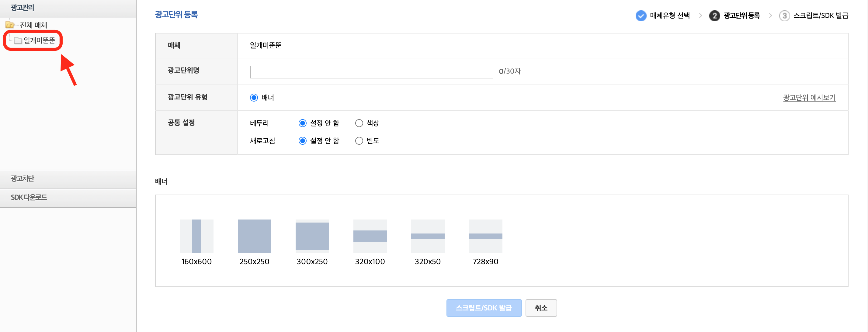Click the 매체유형 선택 checkmark step icon
Image resolution: width=868 pixels, height=332 pixels.
pos(641,16)
